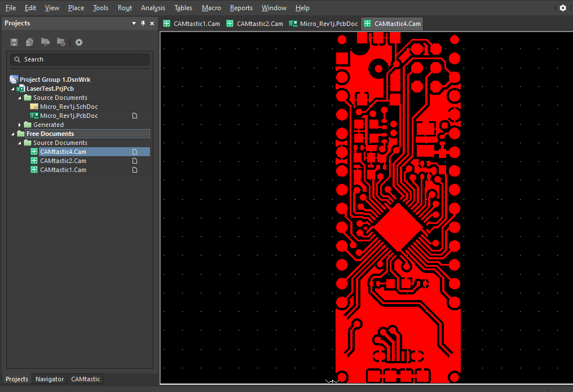573x392 pixels.
Task: Collapse Source Documents under Free Documents
Action: coord(20,143)
